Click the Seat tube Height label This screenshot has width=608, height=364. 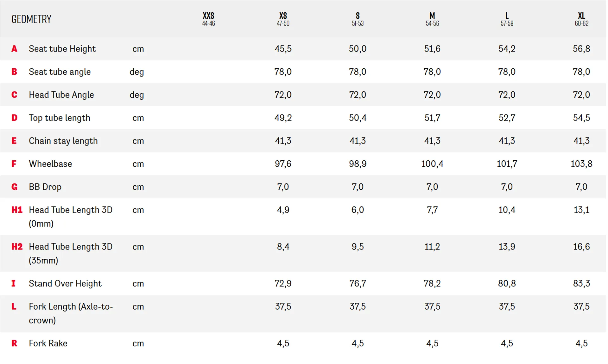62,49
